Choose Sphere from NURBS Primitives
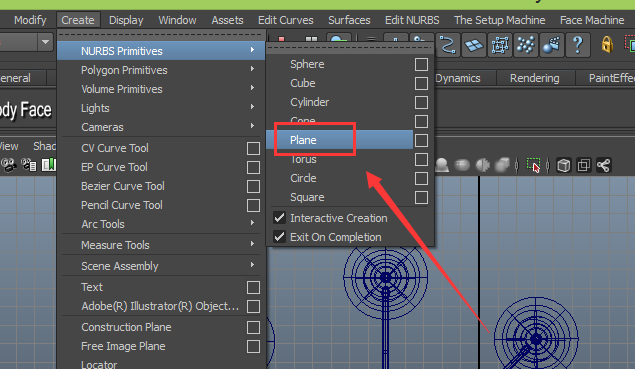Screen dimensions: 635x369 pos(307,64)
